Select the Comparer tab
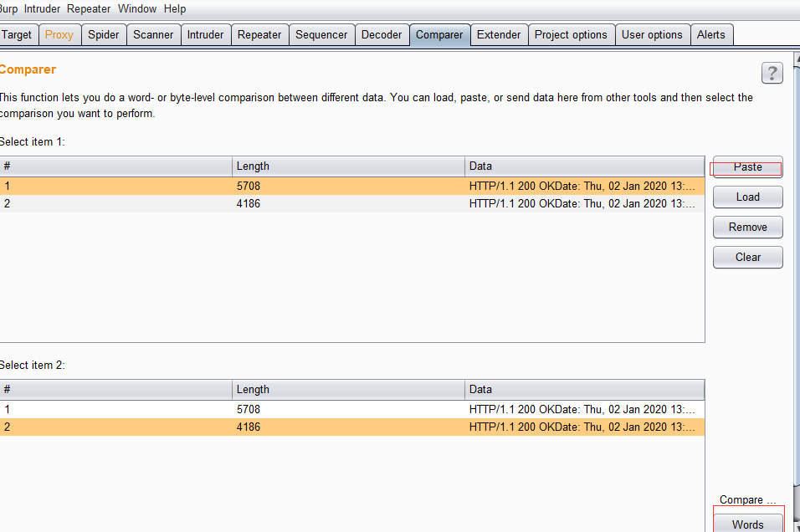This screenshot has height=532, width=800. pos(439,34)
